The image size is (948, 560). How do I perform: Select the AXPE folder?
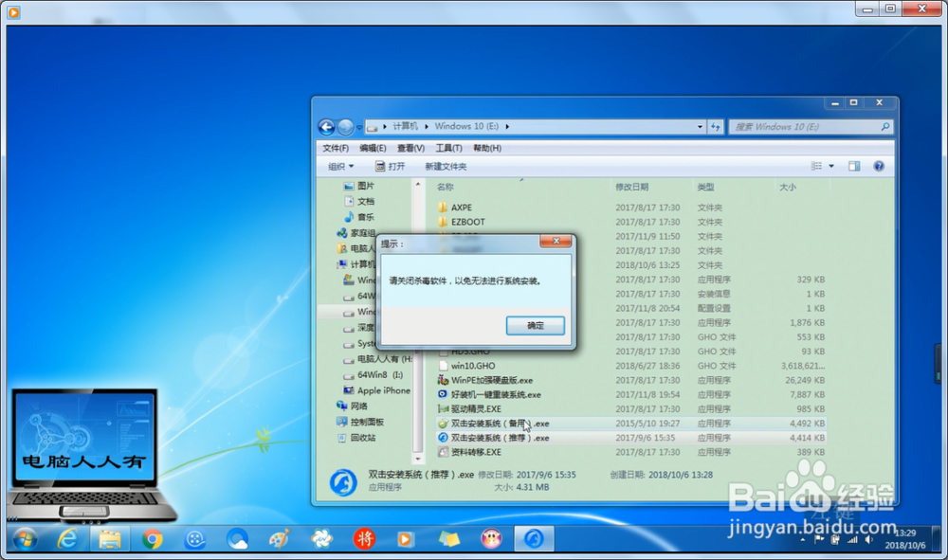pos(462,208)
